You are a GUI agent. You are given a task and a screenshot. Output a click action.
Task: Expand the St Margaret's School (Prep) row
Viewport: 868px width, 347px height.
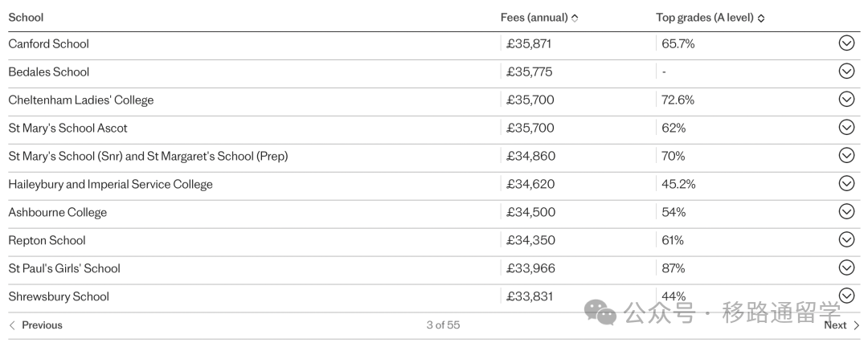pyautogui.click(x=846, y=155)
